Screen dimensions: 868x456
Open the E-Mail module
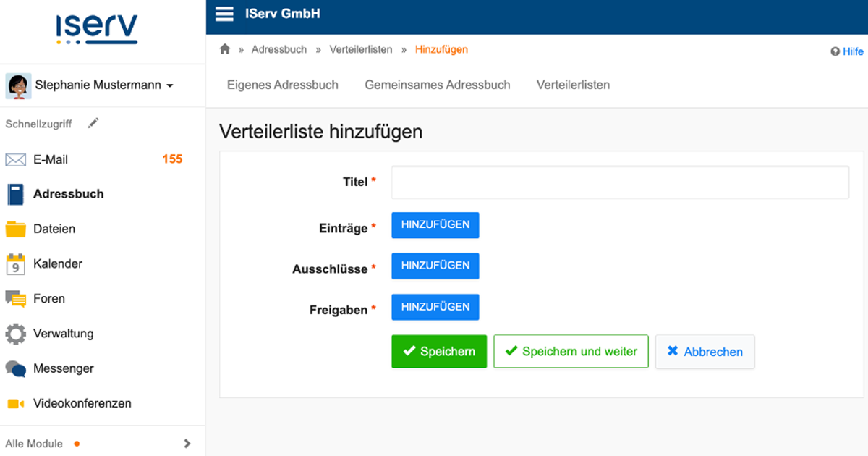[x=51, y=159]
